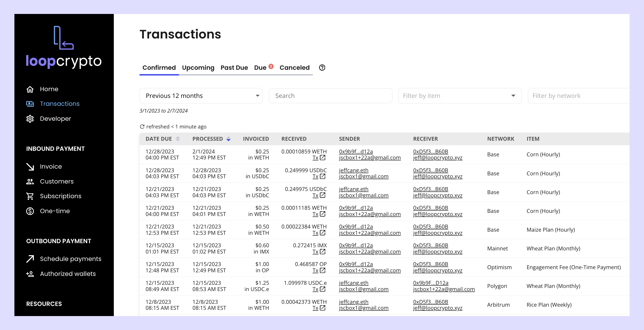Open Customers people icon
644x330 pixels.
point(30,181)
